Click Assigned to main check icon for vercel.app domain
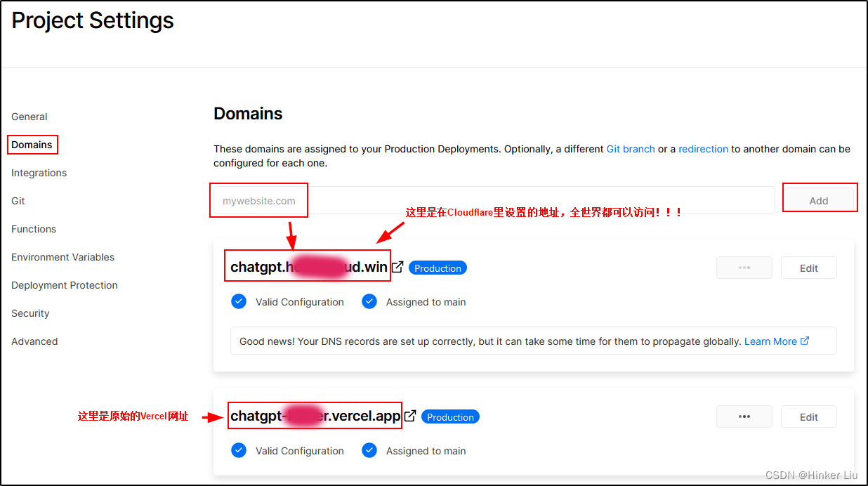Screen dimensions: 868x486 pyautogui.click(x=369, y=450)
